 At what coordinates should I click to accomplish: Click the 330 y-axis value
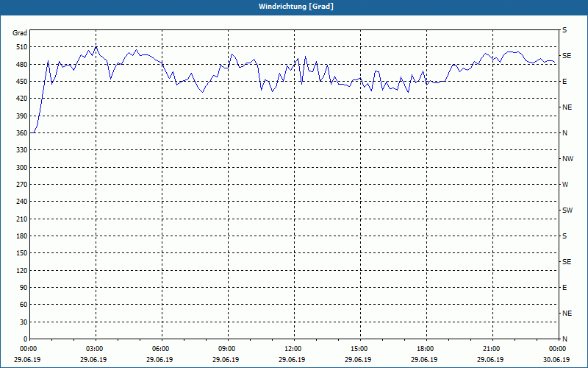click(x=22, y=150)
